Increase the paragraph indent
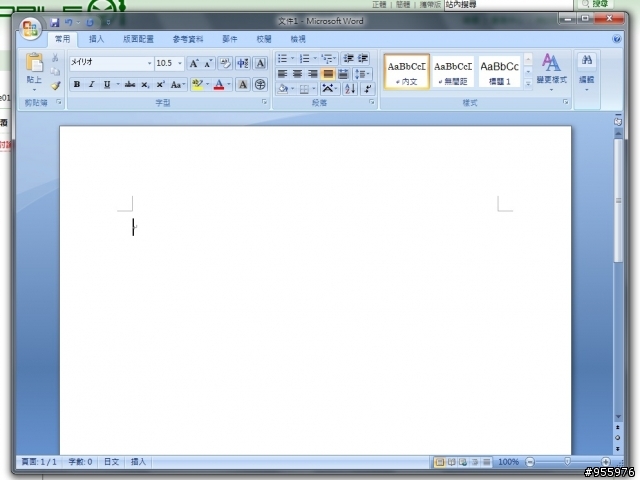 [362, 58]
